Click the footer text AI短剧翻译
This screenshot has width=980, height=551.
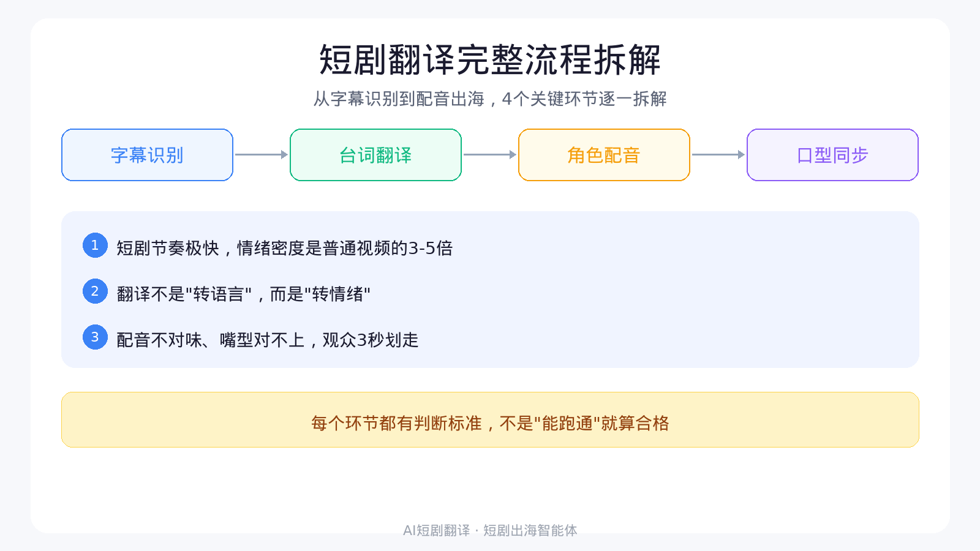pos(436,530)
